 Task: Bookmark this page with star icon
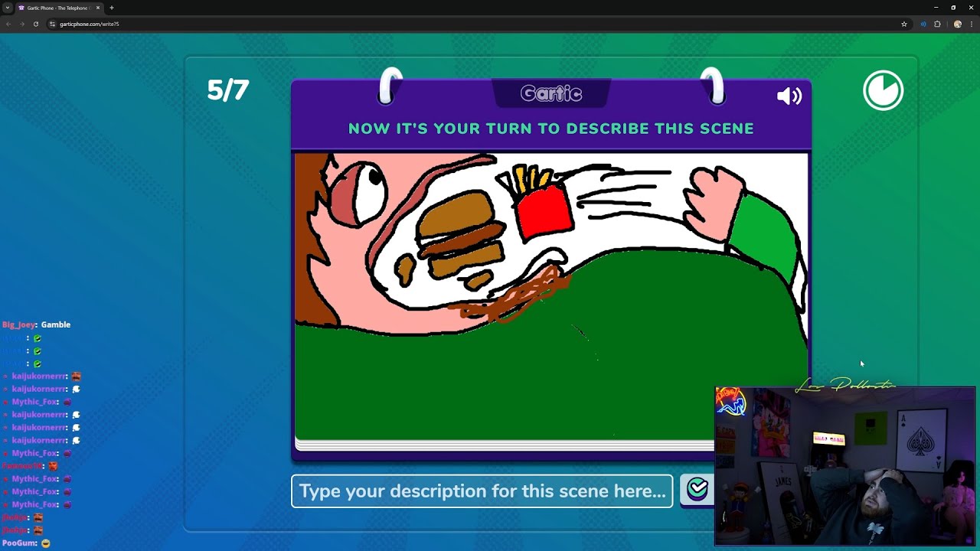pos(904,24)
